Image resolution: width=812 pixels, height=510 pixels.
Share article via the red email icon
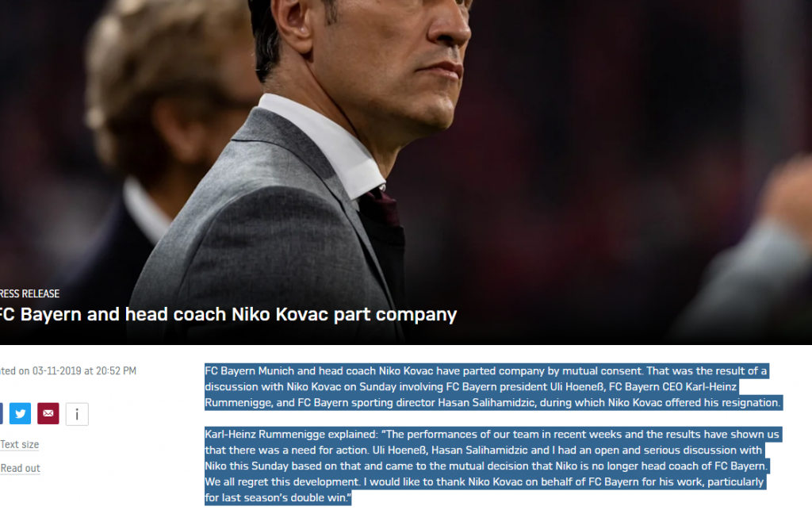(48, 413)
